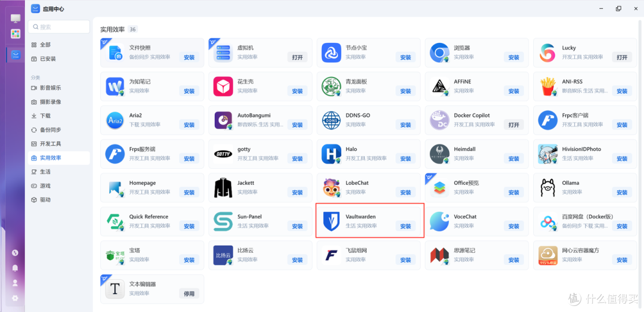Open the AFFiNE app icon

[439, 87]
